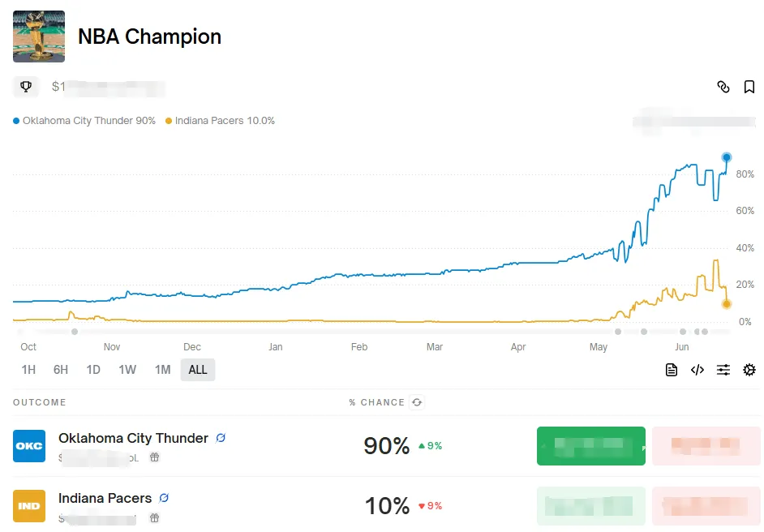The height and width of the screenshot is (532, 764).
Task: Open chart settings gear icon
Action: pos(749,370)
